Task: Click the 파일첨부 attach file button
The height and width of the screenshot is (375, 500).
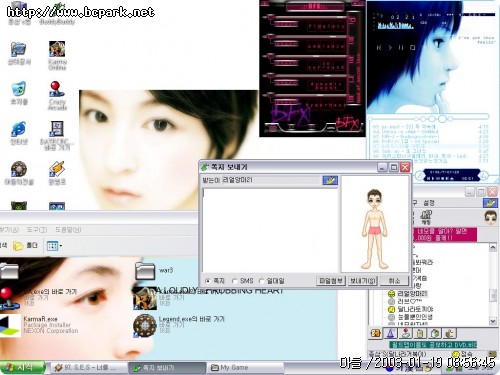Action: (x=331, y=281)
